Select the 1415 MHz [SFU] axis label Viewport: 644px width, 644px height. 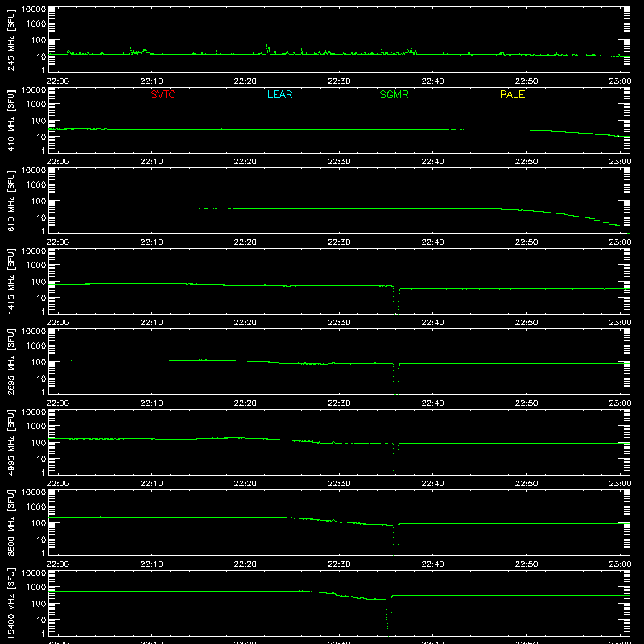[x=11, y=282]
